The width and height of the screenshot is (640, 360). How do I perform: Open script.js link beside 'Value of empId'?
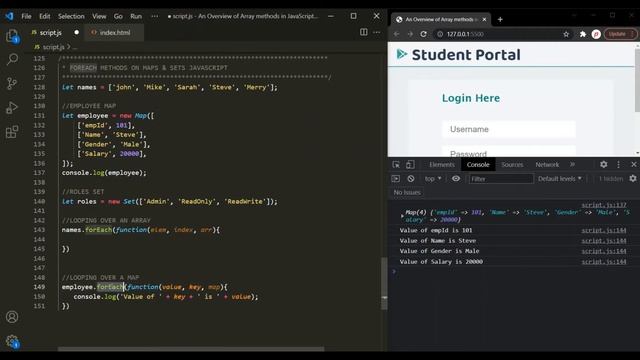(604, 230)
